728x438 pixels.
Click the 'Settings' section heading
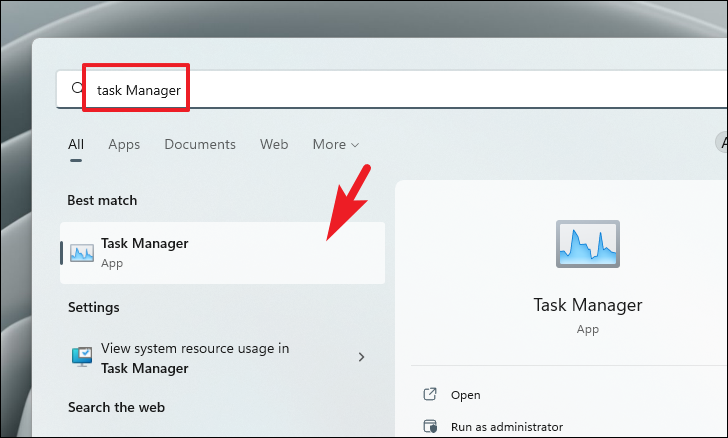coord(94,307)
